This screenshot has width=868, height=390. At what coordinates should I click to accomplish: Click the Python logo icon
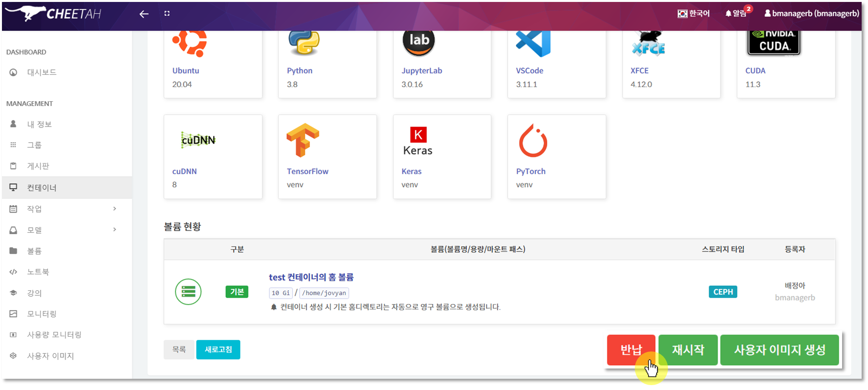[304, 43]
